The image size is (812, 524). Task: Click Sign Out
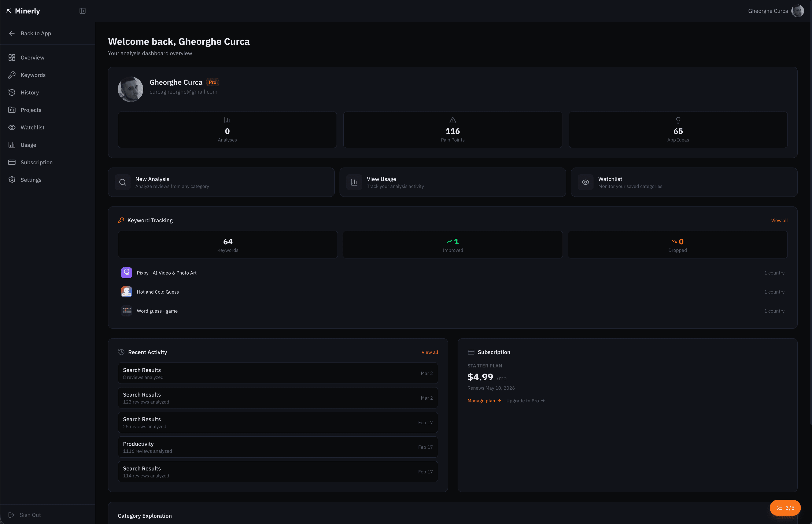point(25,515)
